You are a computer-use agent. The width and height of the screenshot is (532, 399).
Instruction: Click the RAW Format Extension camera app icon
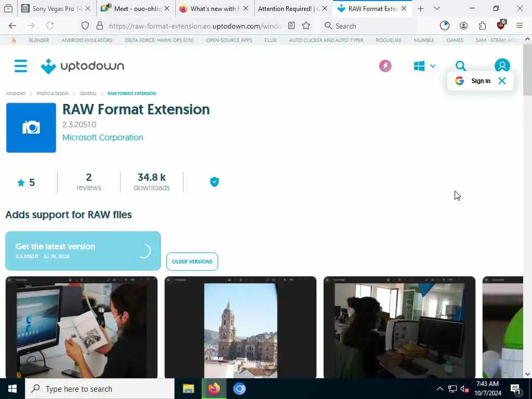click(31, 128)
